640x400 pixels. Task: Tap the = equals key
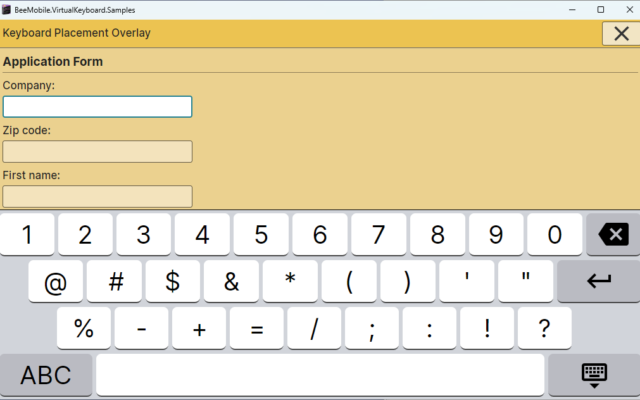tap(256, 328)
